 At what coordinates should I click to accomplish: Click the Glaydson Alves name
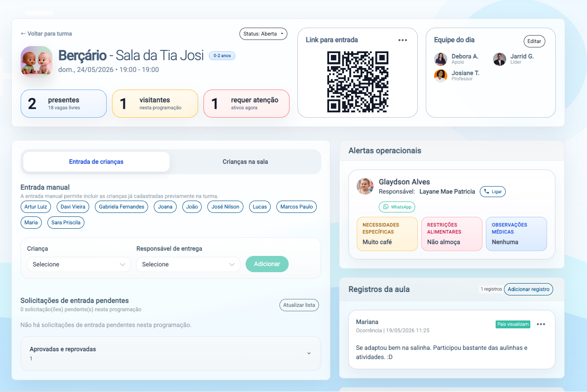click(404, 182)
